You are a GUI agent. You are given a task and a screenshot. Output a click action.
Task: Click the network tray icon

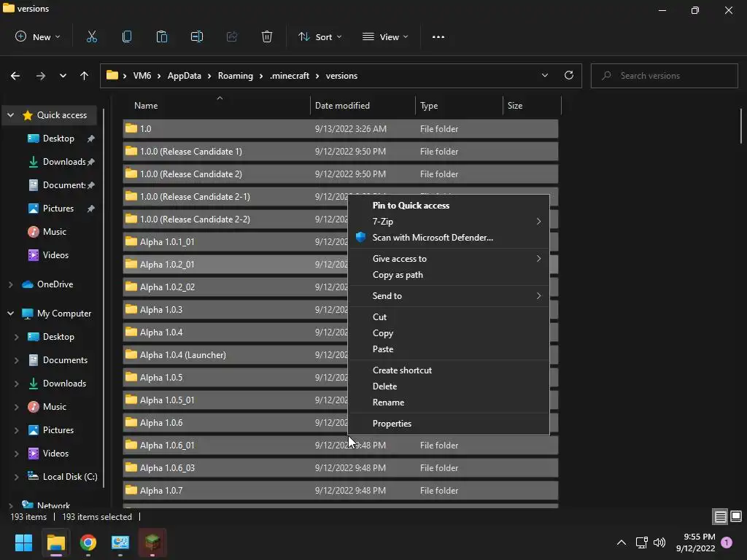641,542
